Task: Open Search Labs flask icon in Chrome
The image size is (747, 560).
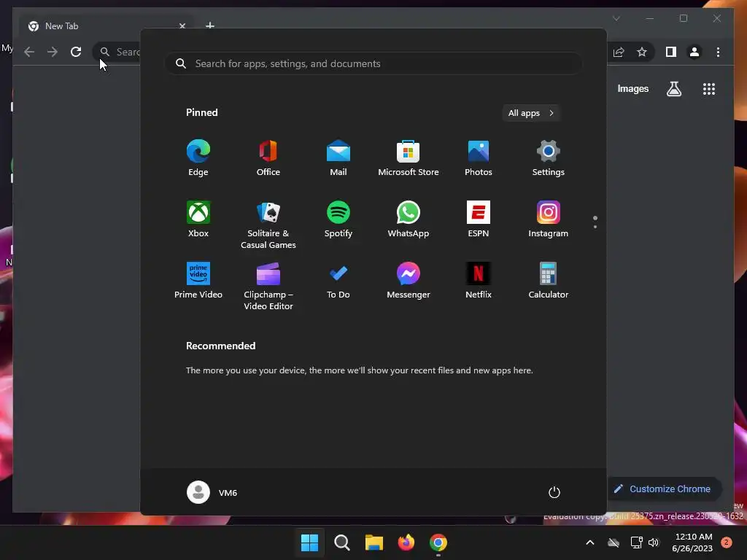Action: click(x=673, y=89)
